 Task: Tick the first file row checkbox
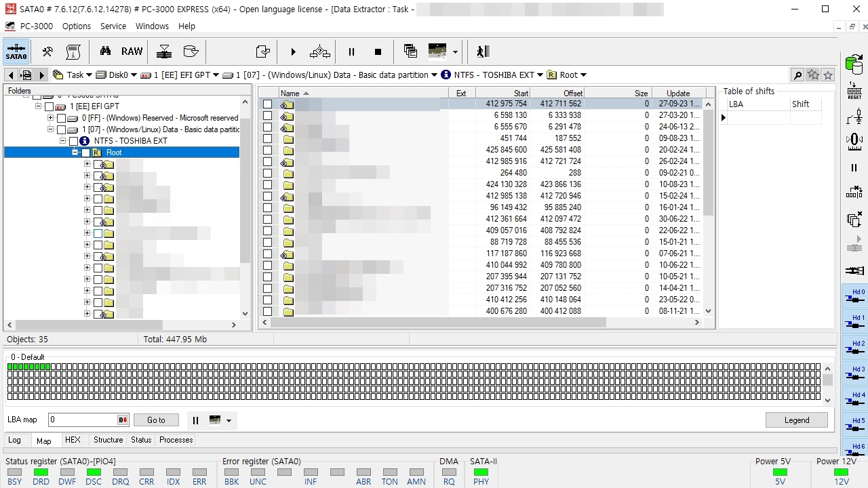268,104
